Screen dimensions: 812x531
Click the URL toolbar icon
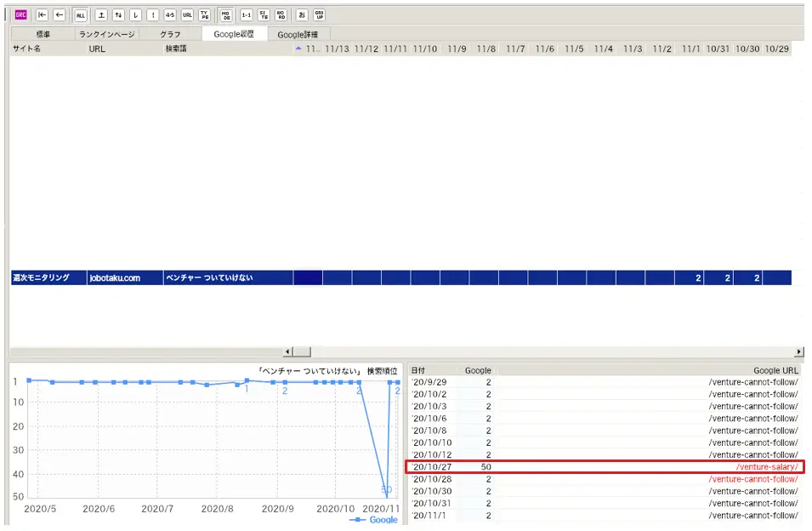[x=187, y=14]
